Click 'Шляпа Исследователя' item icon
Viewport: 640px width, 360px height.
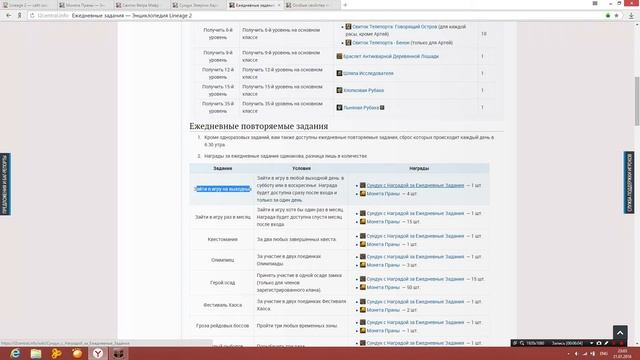point(339,73)
